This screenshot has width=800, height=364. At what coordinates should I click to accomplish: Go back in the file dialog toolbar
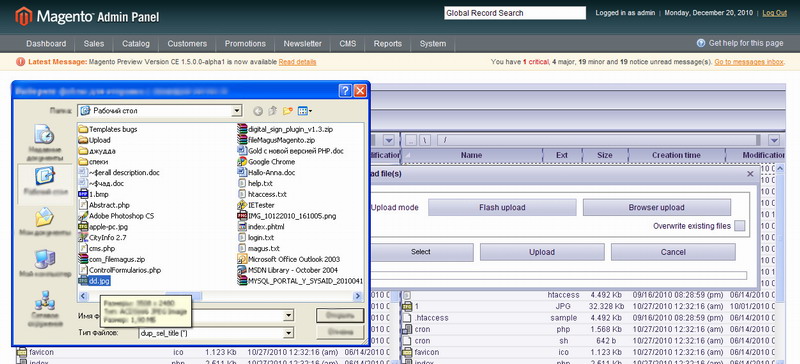[258, 110]
